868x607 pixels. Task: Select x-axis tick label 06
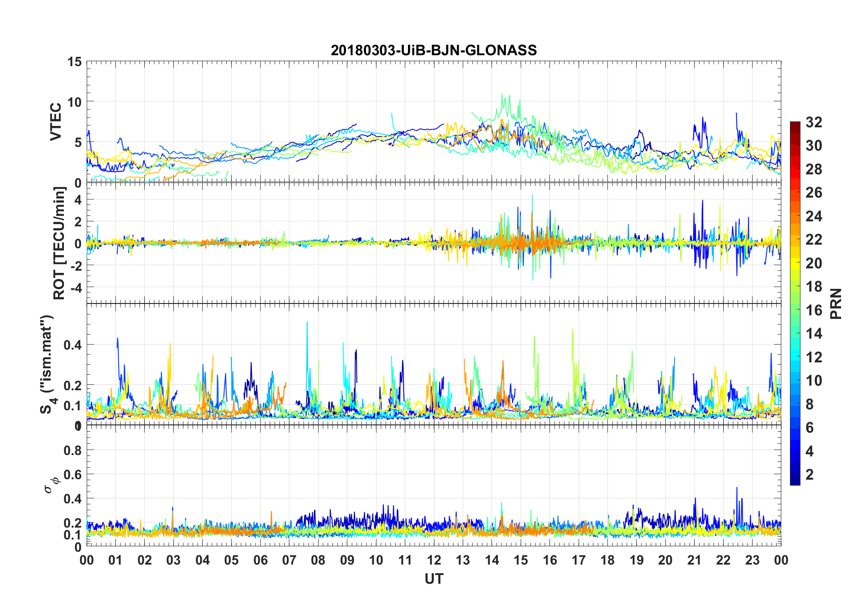261,560
